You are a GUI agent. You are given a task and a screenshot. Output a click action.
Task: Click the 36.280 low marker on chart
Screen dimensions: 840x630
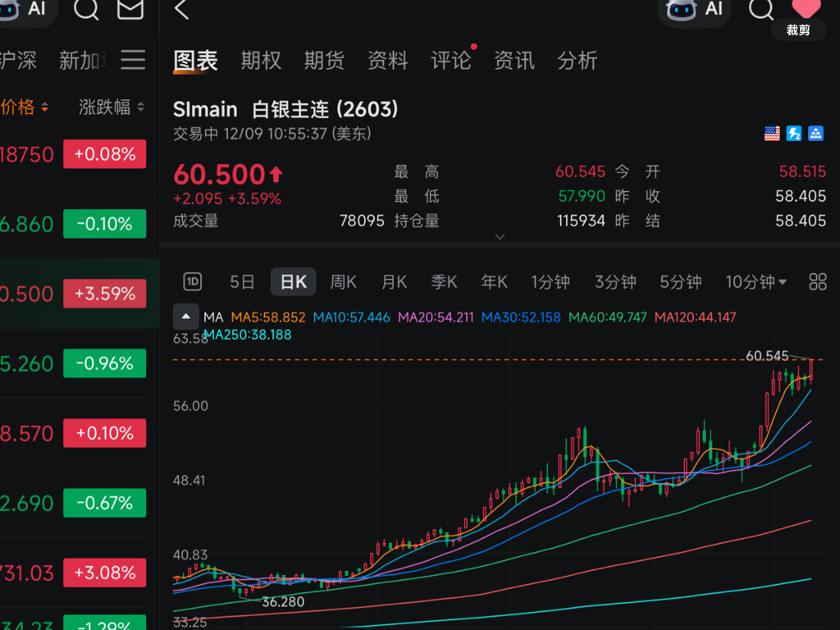(x=283, y=601)
